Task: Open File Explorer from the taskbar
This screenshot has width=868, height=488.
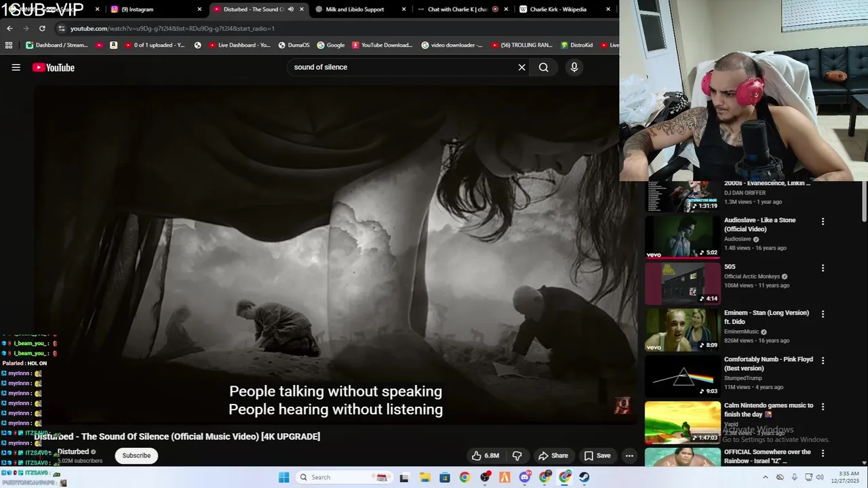Action: 424,477
